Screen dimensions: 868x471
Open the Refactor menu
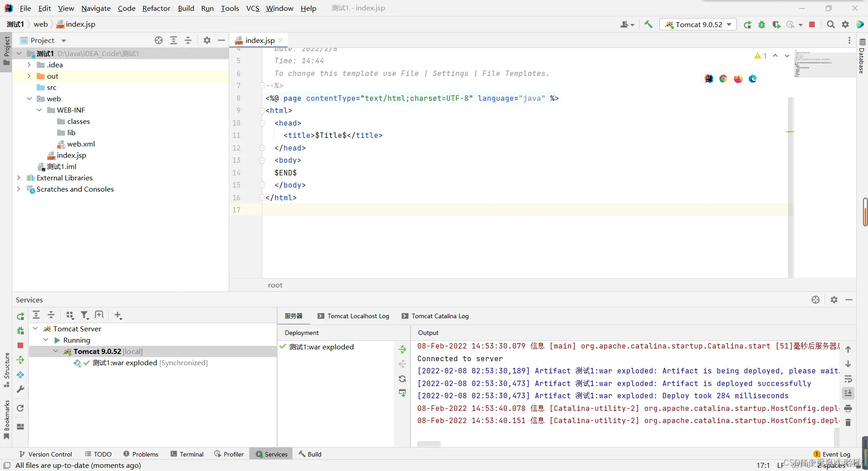point(156,8)
